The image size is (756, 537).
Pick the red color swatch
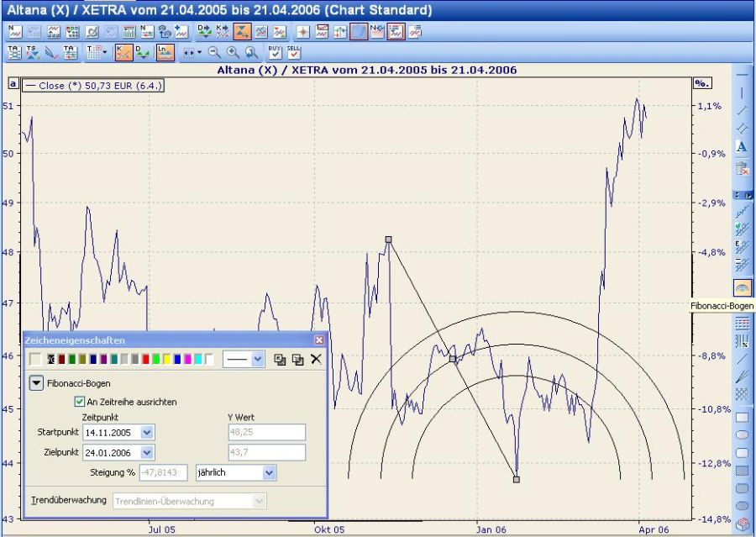point(146,360)
